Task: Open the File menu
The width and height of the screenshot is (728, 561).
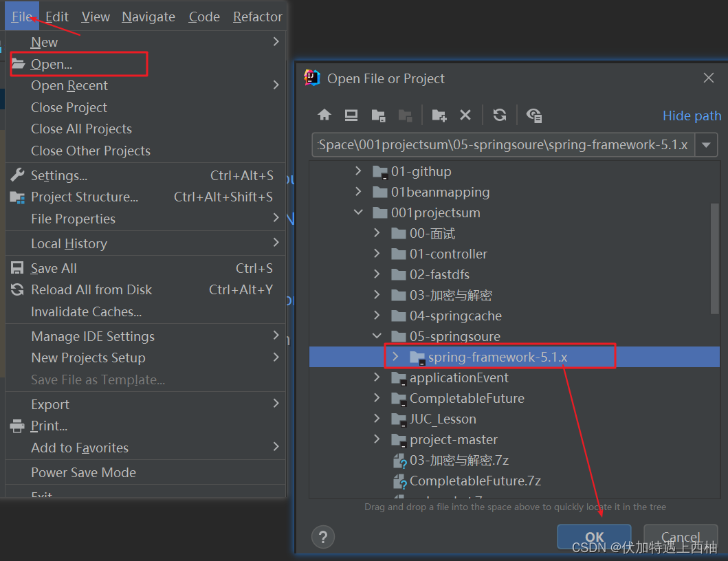Action: tap(22, 16)
